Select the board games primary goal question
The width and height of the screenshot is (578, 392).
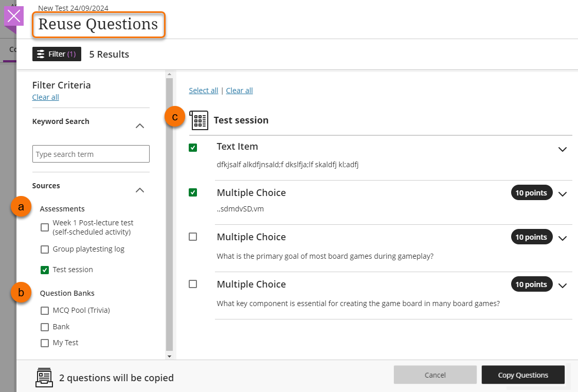point(193,237)
